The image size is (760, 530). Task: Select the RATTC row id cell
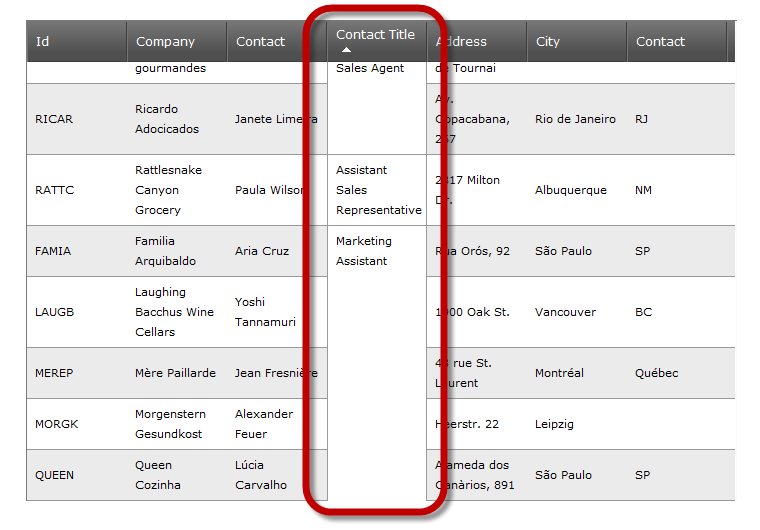(54, 190)
